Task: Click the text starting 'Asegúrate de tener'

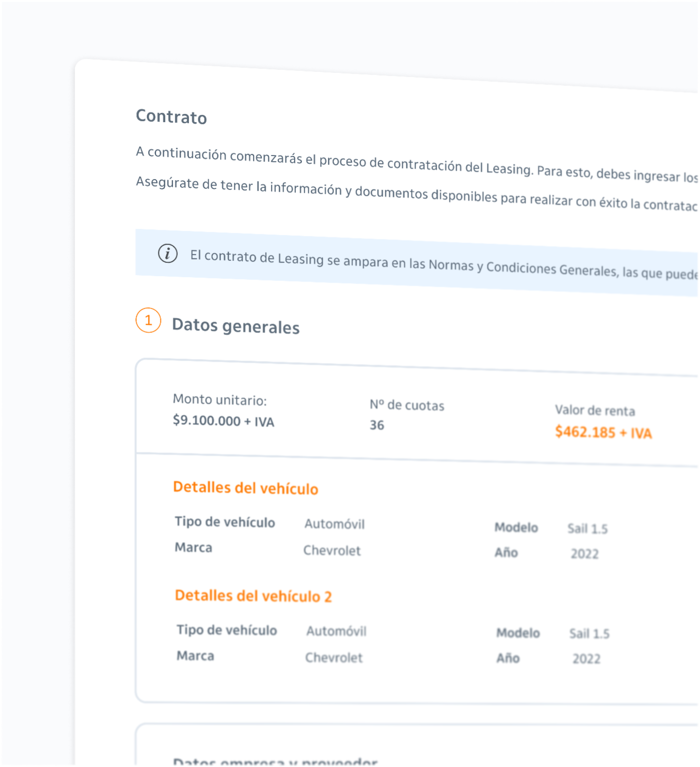Action: 417,194
